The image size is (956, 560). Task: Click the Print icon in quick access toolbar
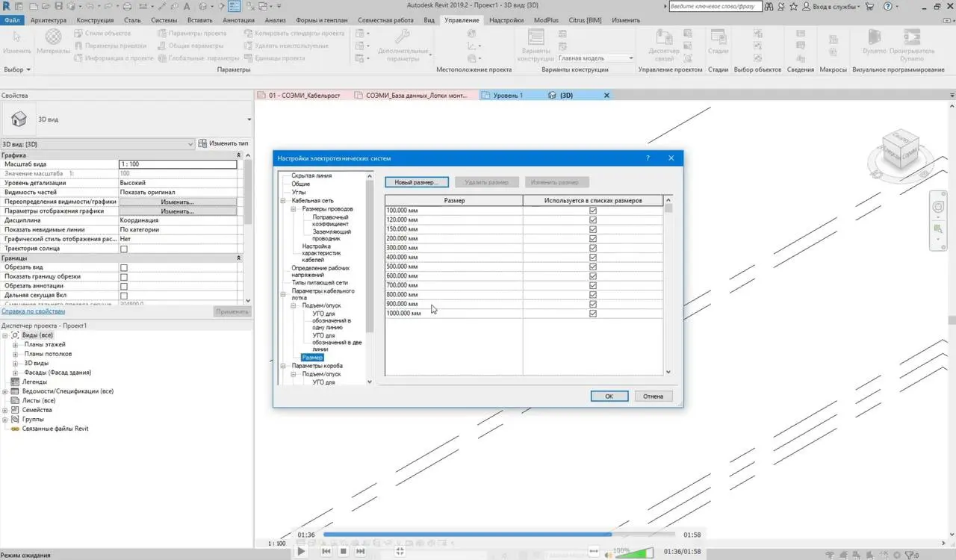click(125, 6)
